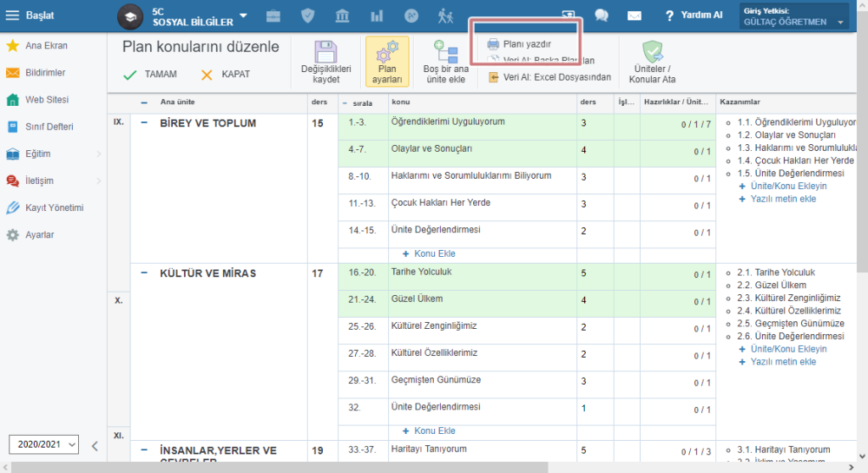Select topic Geçmişten Günümüze in konu column
The height and width of the screenshot is (473, 868).
point(436,380)
